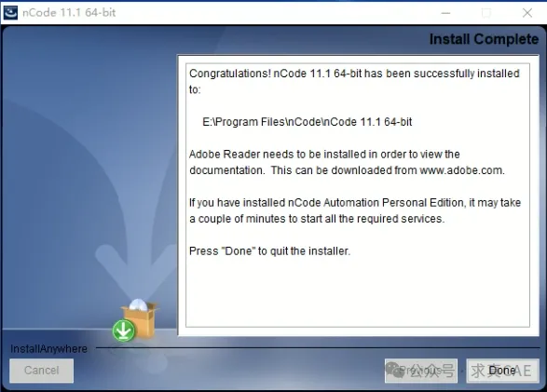
Task: Minimize the nCode installer window
Action: (x=445, y=13)
